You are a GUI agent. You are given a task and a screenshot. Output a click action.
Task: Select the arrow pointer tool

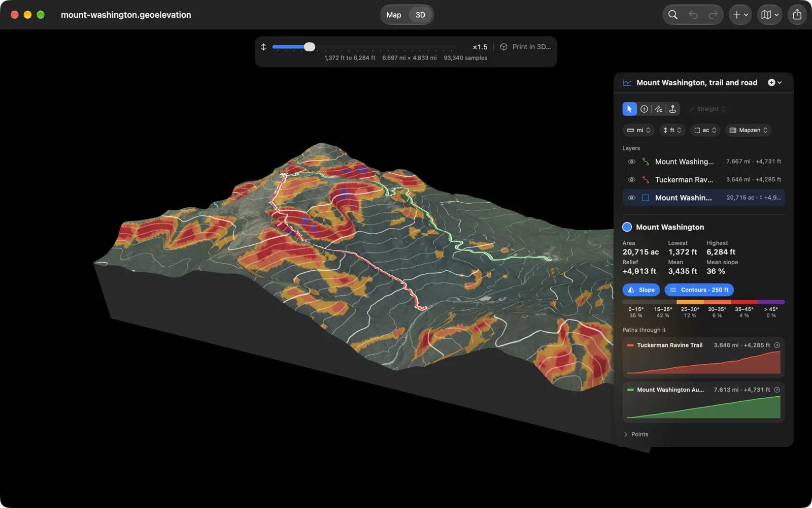[x=629, y=109]
